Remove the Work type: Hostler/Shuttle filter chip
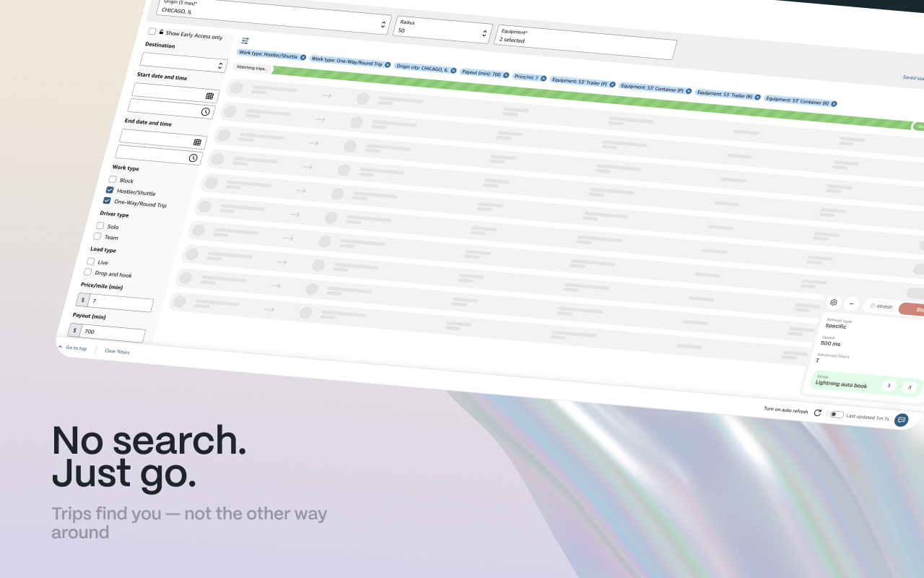Screen dimensions: 924x578 (x=303, y=57)
